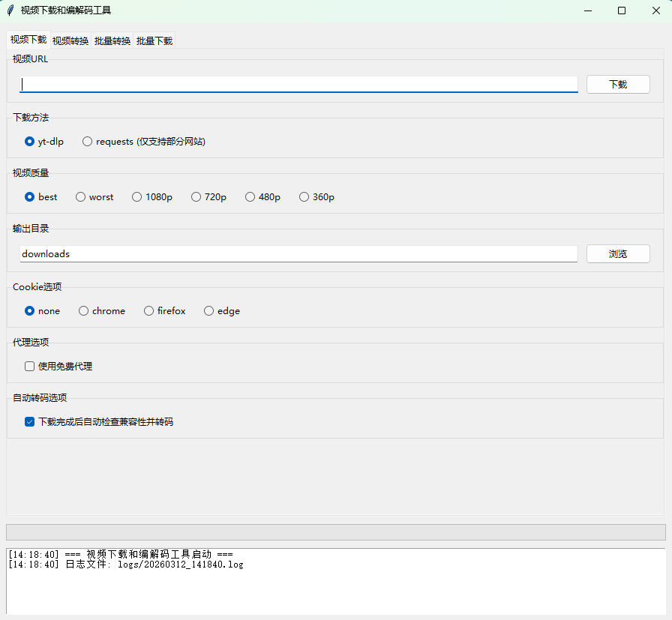Switch to the 视频转换 tab
Viewport: 672px width, 620px height.
[70, 40]
